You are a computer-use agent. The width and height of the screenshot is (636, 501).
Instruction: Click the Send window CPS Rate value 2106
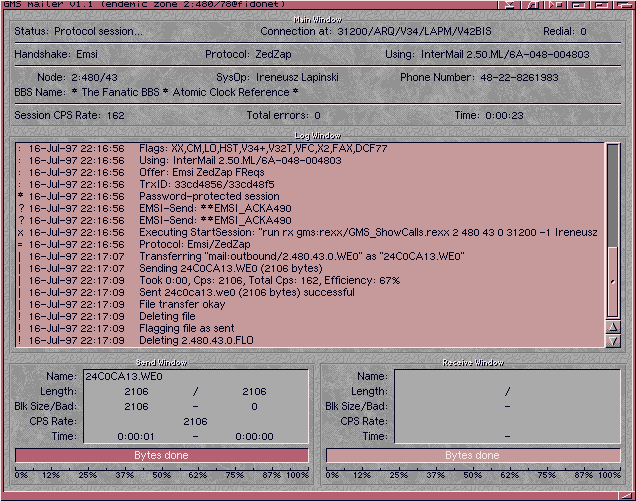point(195,421)
